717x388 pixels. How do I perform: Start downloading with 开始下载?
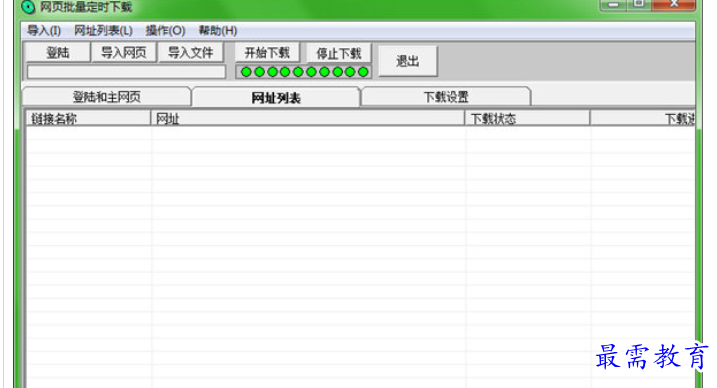click(267, 53)
